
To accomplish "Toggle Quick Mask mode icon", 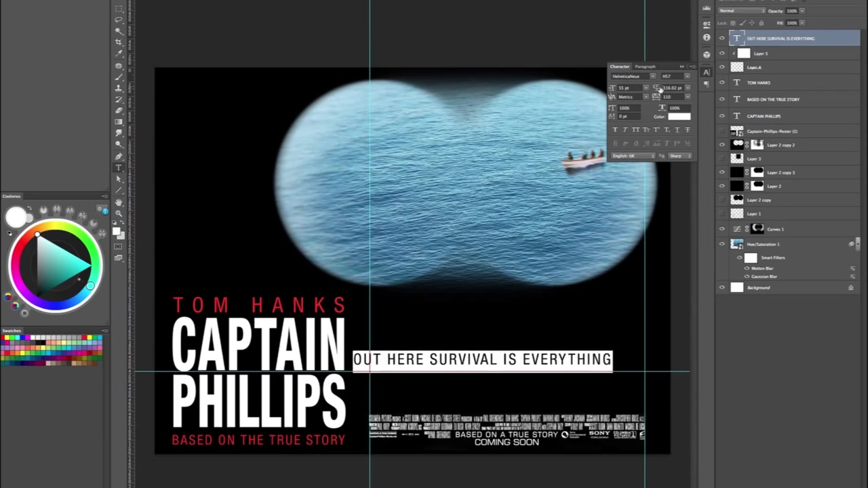I will (118, 246).
